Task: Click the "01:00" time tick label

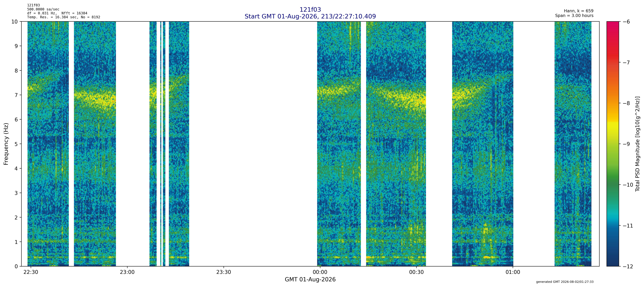Action: pyautogui.click(x=513, y=272)
